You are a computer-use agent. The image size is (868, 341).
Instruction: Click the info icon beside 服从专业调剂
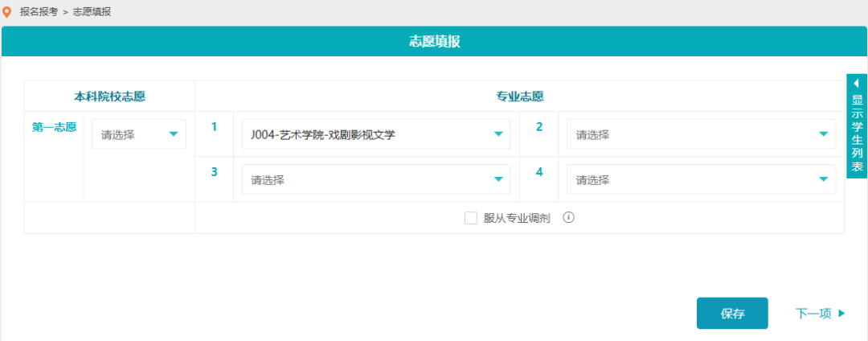tap(568, 218)
